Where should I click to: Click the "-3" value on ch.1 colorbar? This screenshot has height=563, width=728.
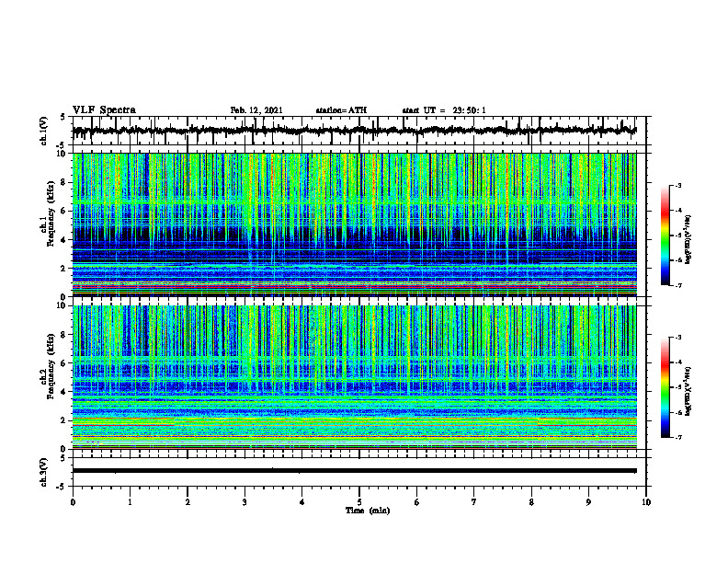678,186
